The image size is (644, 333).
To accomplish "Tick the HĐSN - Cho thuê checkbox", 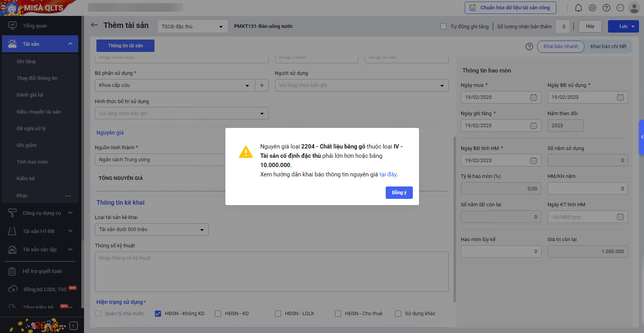I will tap(338, 314).
